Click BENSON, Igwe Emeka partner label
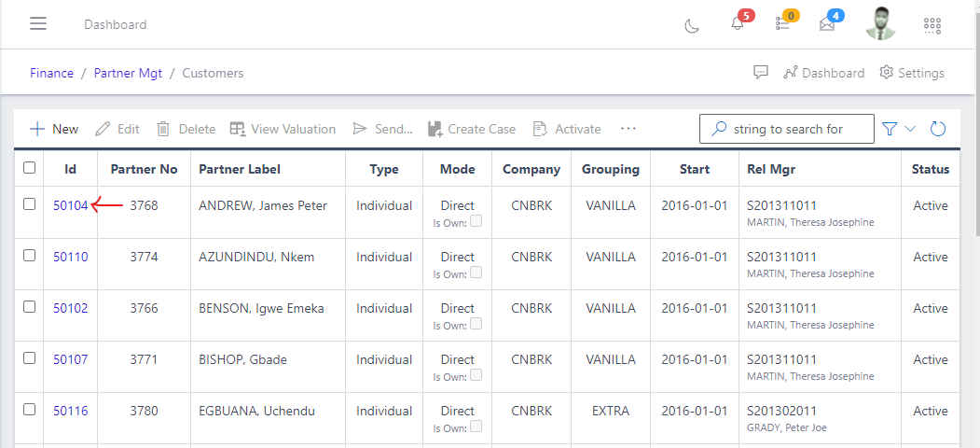 (261, 308)
